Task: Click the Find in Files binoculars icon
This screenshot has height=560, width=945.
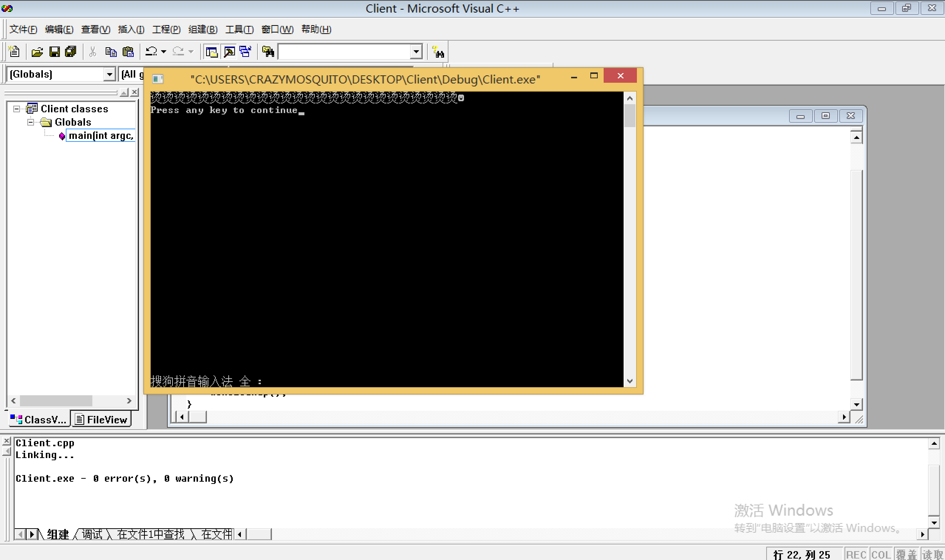Action: (268, 51)
